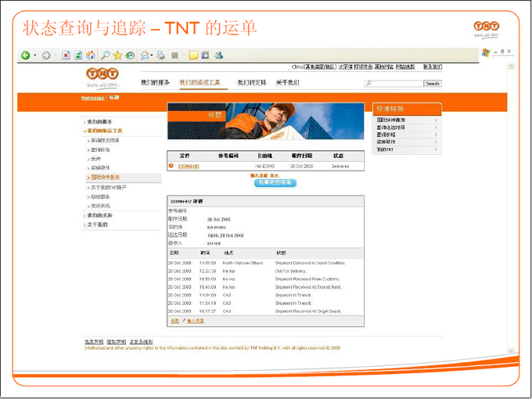Screen dimensions: 532x399
Task: Click the "Out For Delivery." status row
Action: pos(291,271)
